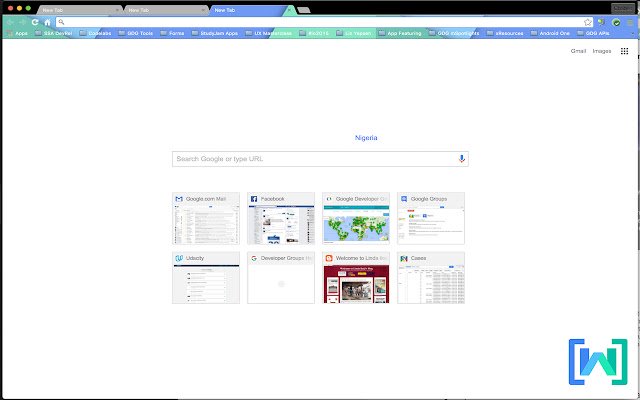The width and height of the screenshot is (640, 400).
Task: Select the third, active New Tab
Action: [251, 10]
